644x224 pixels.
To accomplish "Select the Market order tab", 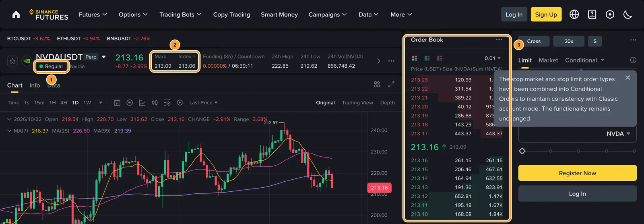I will click(548, 60).
